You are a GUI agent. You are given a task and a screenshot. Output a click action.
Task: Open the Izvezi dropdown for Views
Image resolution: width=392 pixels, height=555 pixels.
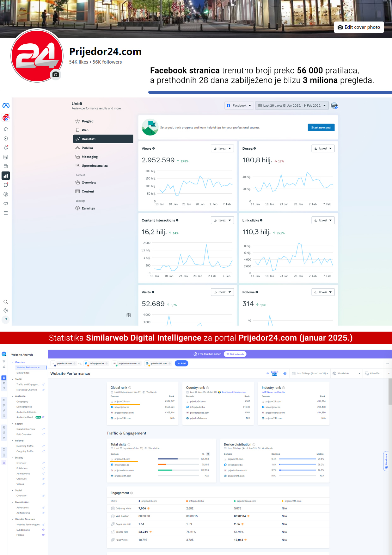(222, 148)
